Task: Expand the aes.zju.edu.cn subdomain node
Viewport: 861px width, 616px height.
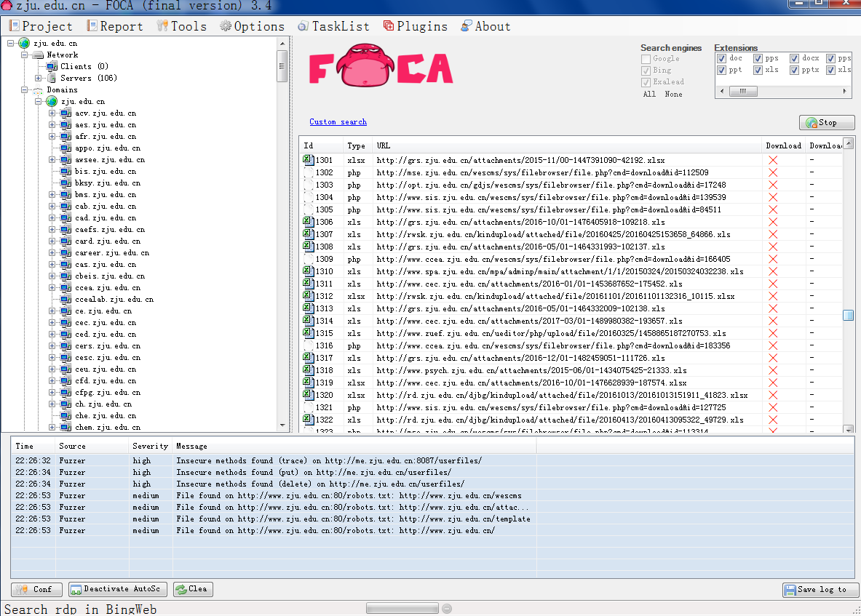Action: click(52, 124)
